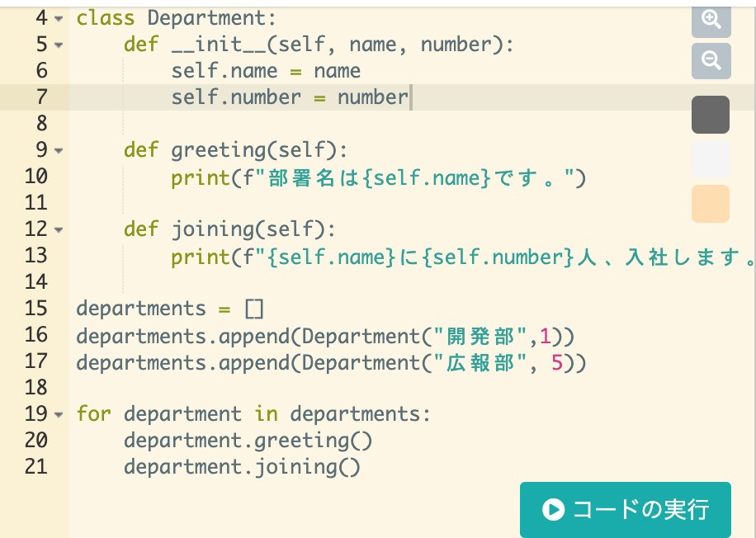Click the number 5 argument on line 17
756x538 pixels.
coord(557,362)
